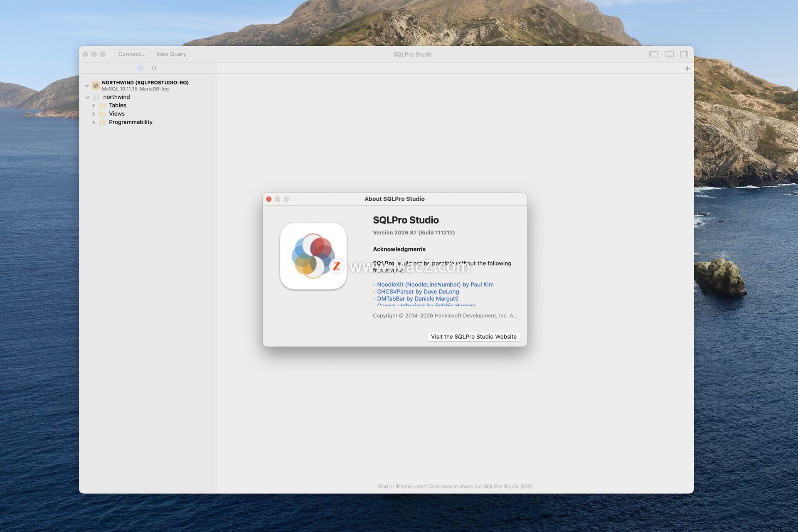Click the SQLPro Studio app logo
The height and width of the screenshot is (532, 798).
[313, 256]
